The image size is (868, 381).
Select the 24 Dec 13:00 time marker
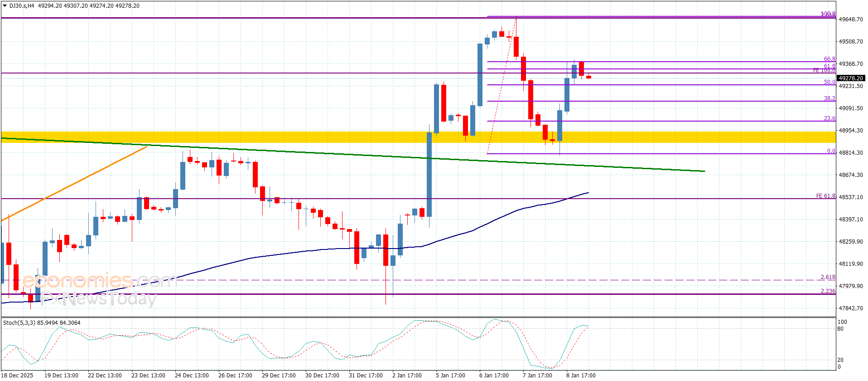tap(192, 375)
